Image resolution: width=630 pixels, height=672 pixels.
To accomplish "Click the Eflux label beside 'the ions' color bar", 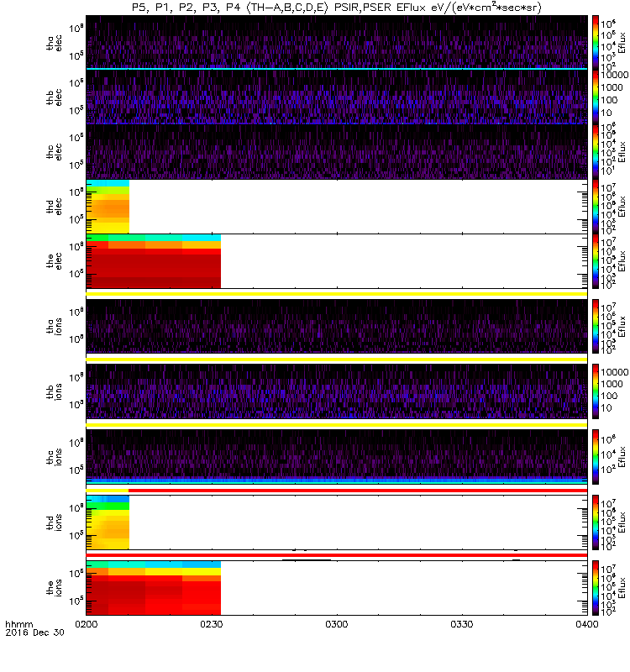I will point(622,587).
